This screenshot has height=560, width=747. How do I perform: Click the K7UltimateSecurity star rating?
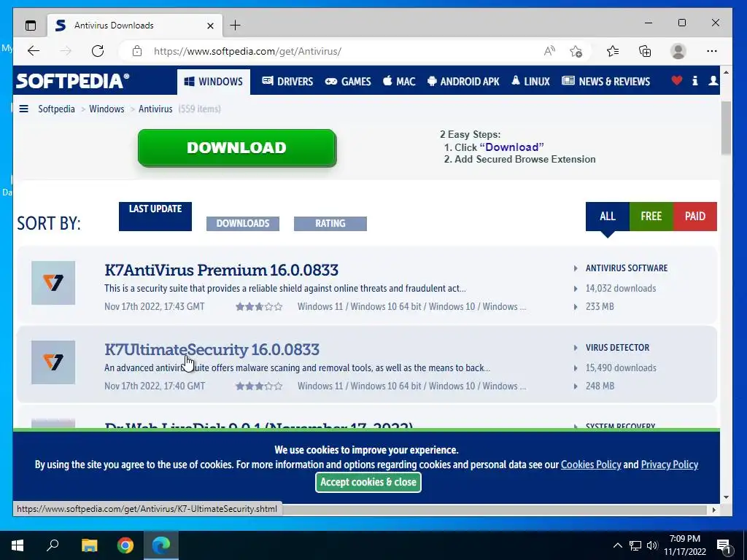point(259,386)
